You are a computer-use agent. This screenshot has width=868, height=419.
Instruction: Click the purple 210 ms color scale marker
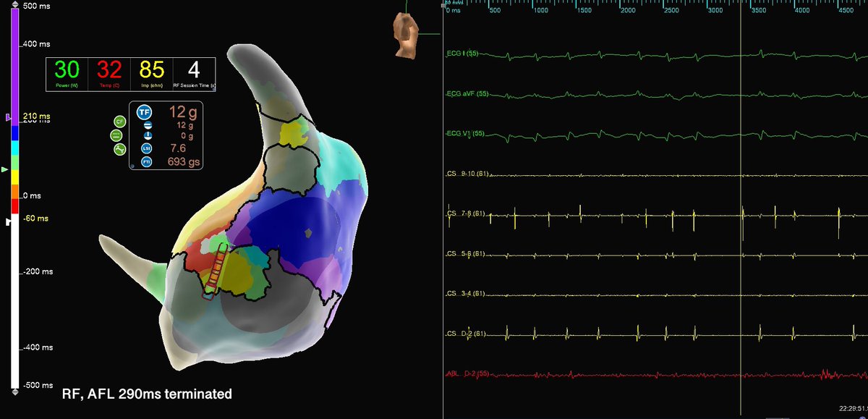point(9,117)
